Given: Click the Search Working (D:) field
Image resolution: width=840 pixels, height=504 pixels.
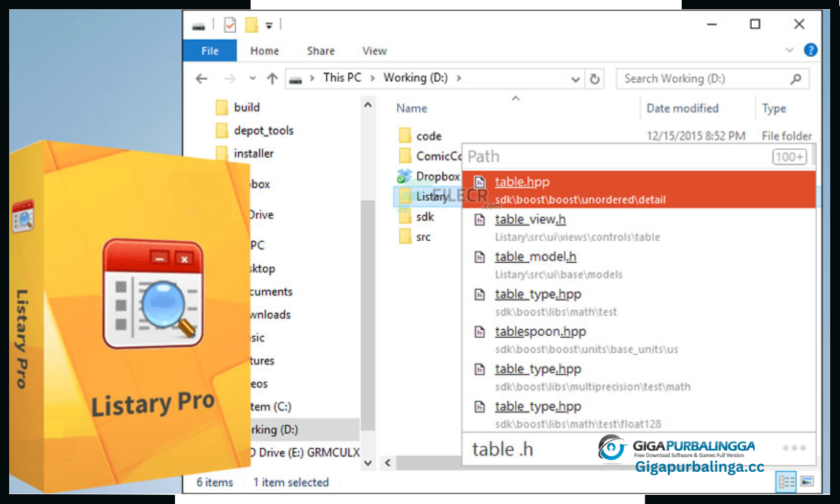Looking at the screenshot, I should click(x=713, y=78).
